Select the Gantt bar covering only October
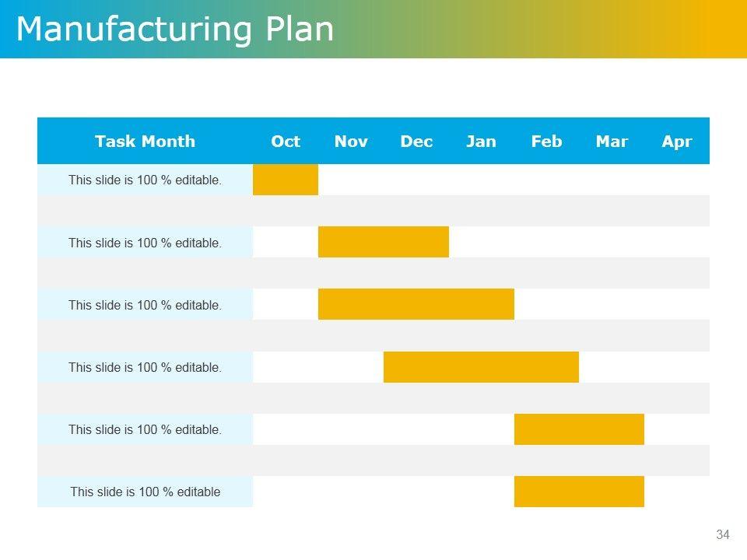This screenshot has height=560, width=747. point(286,180)
